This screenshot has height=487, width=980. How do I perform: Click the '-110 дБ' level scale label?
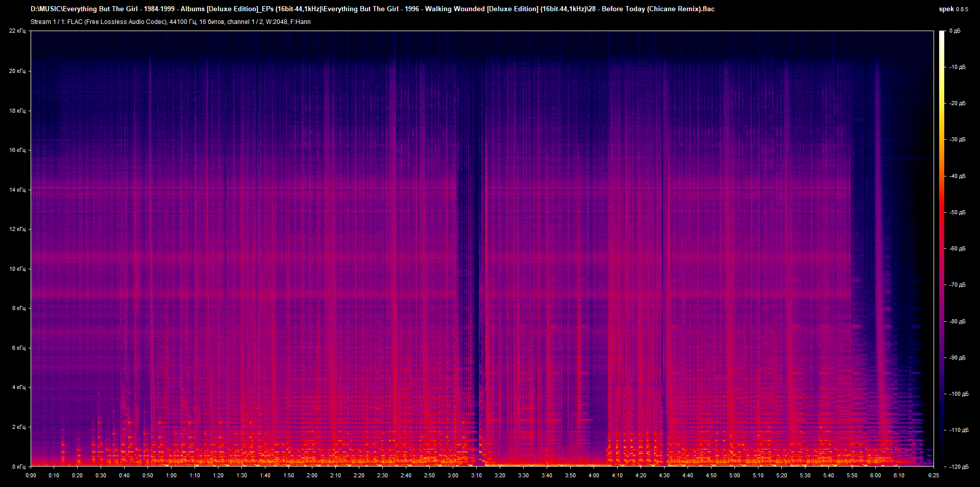pyautogui.click(x=959, y=430)
